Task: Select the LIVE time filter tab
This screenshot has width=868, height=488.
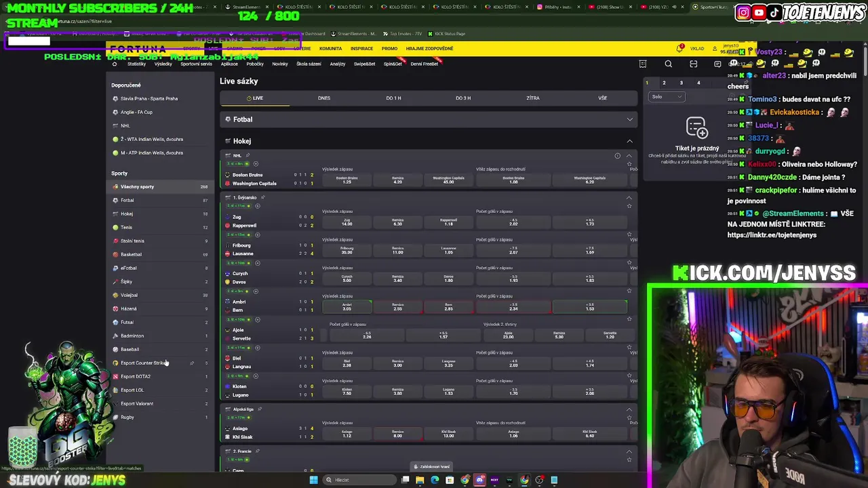Action: click(x=255, y=98)
